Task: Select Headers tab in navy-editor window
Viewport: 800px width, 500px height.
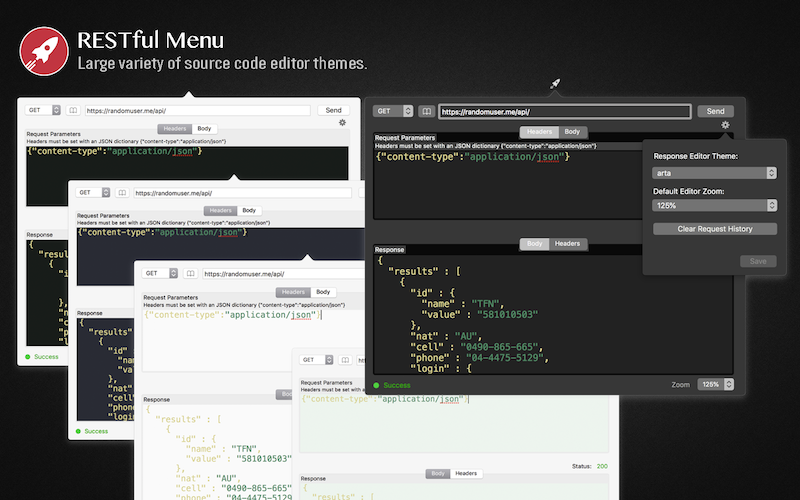Action: coord(220,210)
